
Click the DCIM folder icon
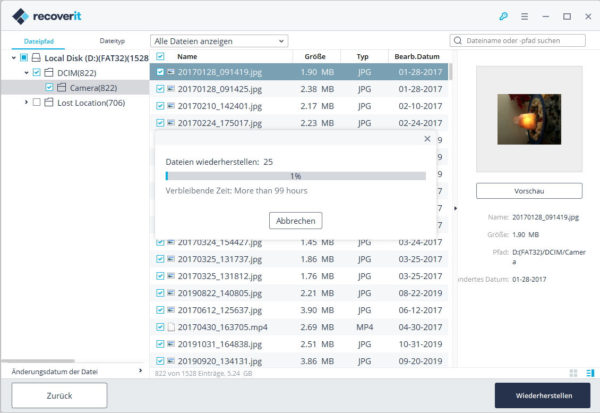pos(49,72)
